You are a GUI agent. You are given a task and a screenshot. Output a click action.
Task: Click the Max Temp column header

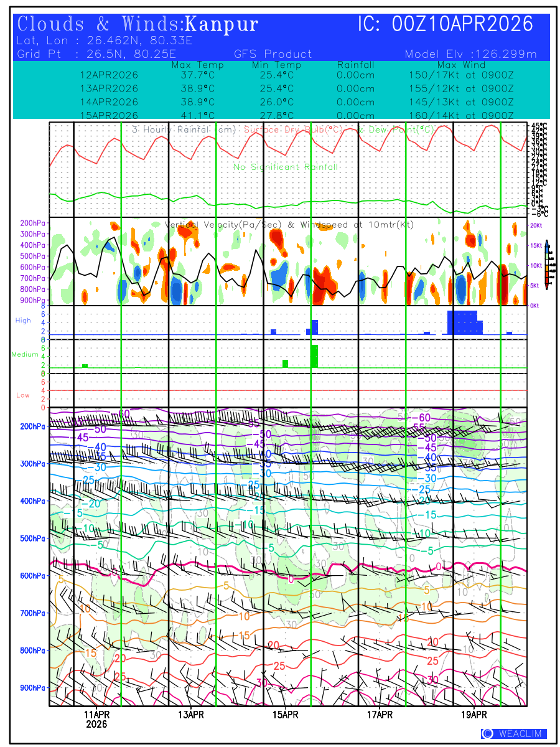(x=197, y=65)
